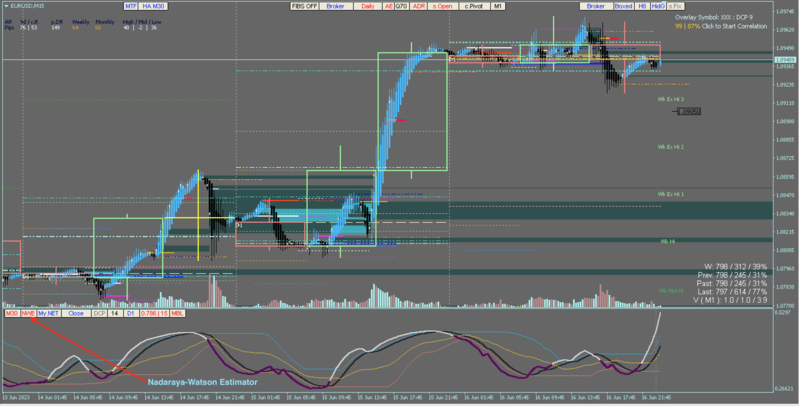Click the greyed s.Fix button
The image size is (799, 406).
pyautogui.click(x=675, y=6)
